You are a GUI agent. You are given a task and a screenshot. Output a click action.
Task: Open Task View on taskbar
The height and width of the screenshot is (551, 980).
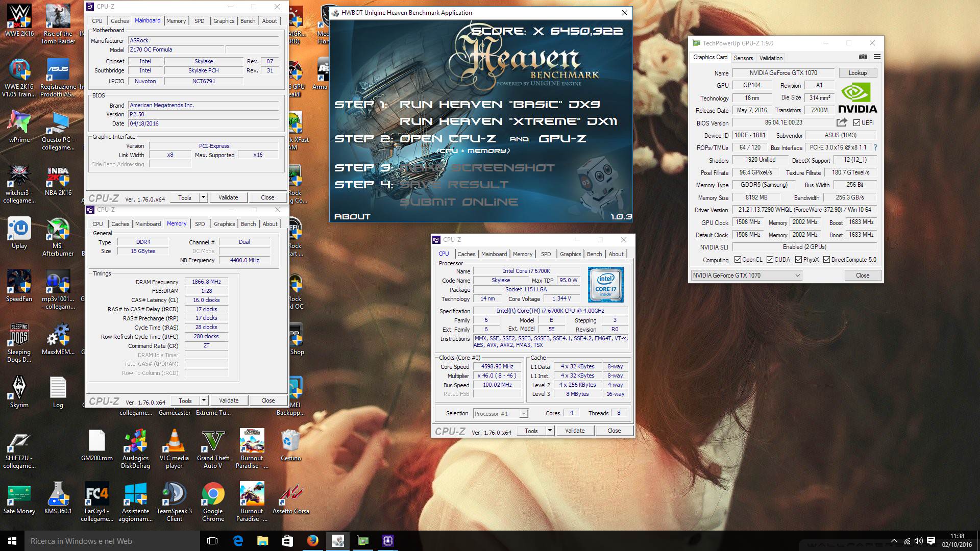click(x=212, y=541)
